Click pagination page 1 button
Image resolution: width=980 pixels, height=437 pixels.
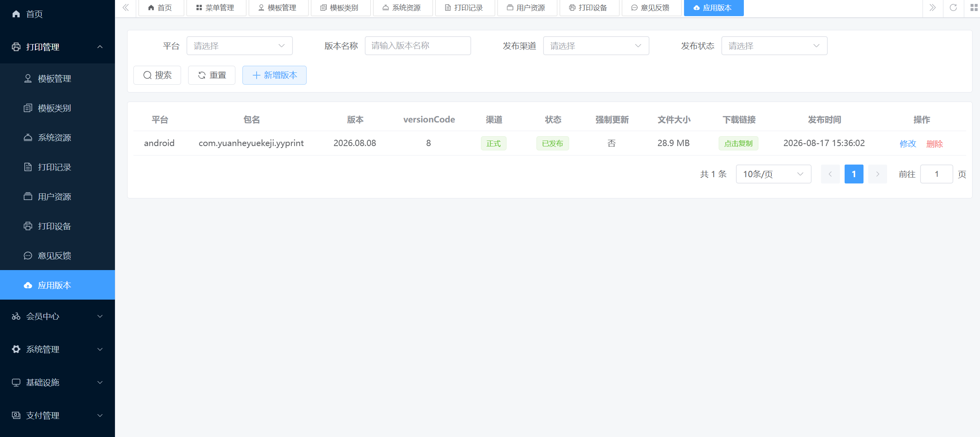click(x=854, y=174)
